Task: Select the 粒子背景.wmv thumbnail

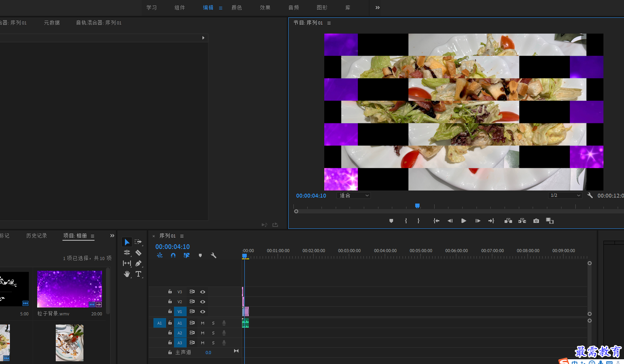Action: coord(69,289)
